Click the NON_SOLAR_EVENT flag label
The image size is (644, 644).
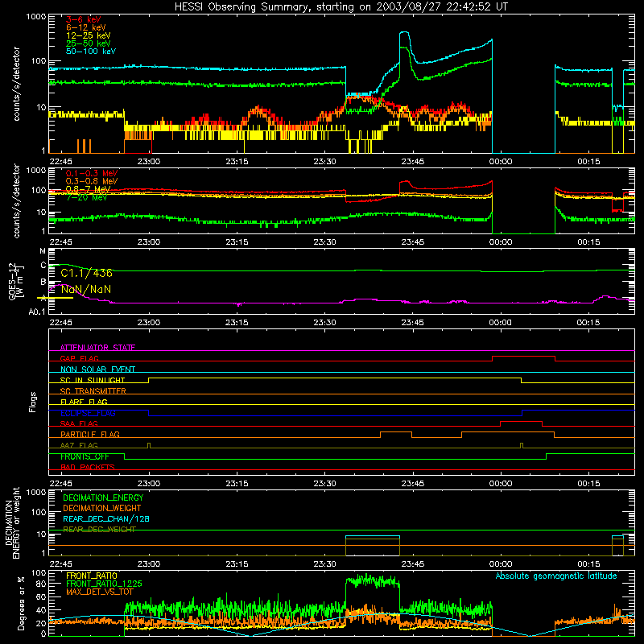97,369
